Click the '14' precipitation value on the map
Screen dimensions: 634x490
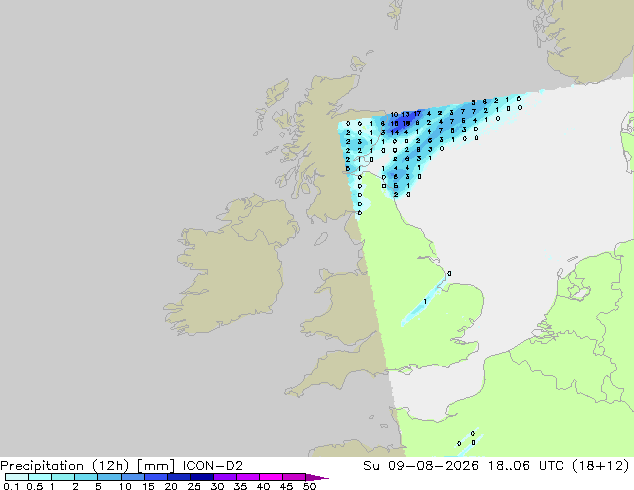[395, 132]
